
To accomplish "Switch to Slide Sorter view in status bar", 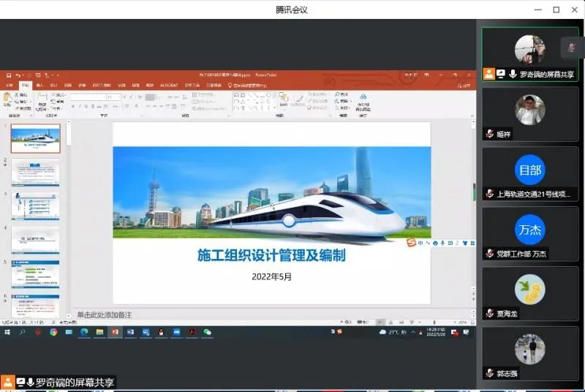I will 390,322.
